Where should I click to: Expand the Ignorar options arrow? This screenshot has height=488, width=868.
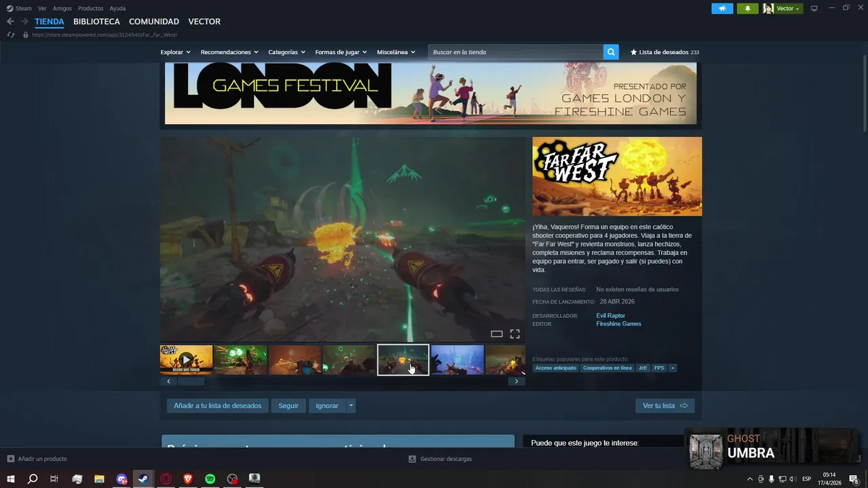pos(351,406)
